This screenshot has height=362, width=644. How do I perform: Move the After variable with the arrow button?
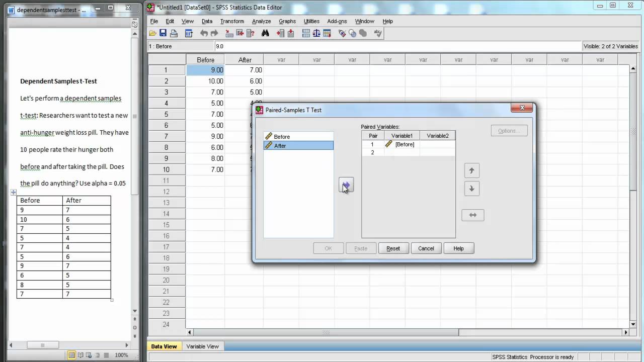(346, 185)
